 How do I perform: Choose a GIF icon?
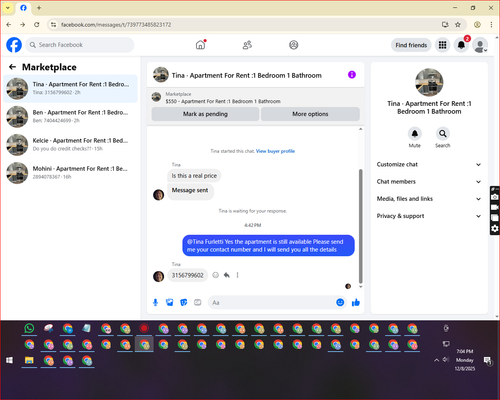click(x=198, y=302)
